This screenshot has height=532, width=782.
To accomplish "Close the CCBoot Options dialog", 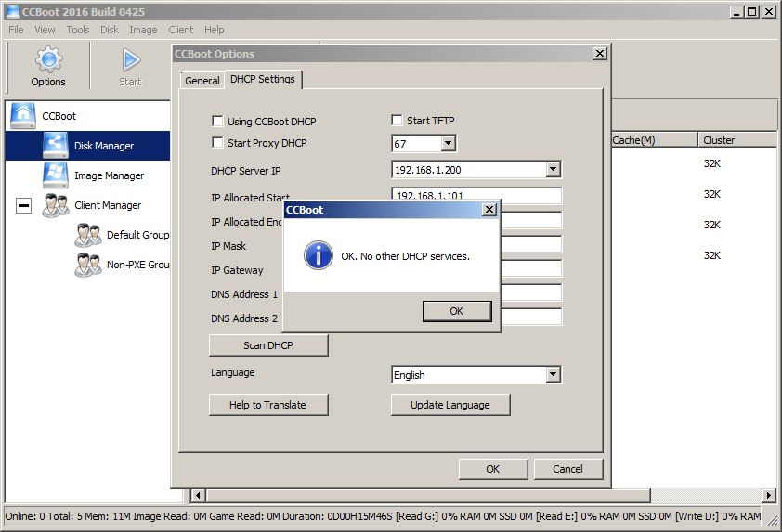I will (600, 54).
